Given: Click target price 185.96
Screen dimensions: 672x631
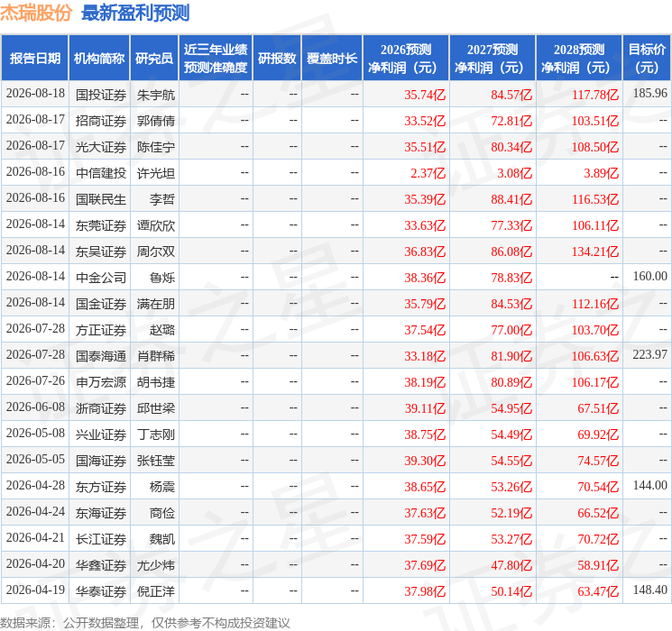Looking at the screenshot, I should point(650,94).
